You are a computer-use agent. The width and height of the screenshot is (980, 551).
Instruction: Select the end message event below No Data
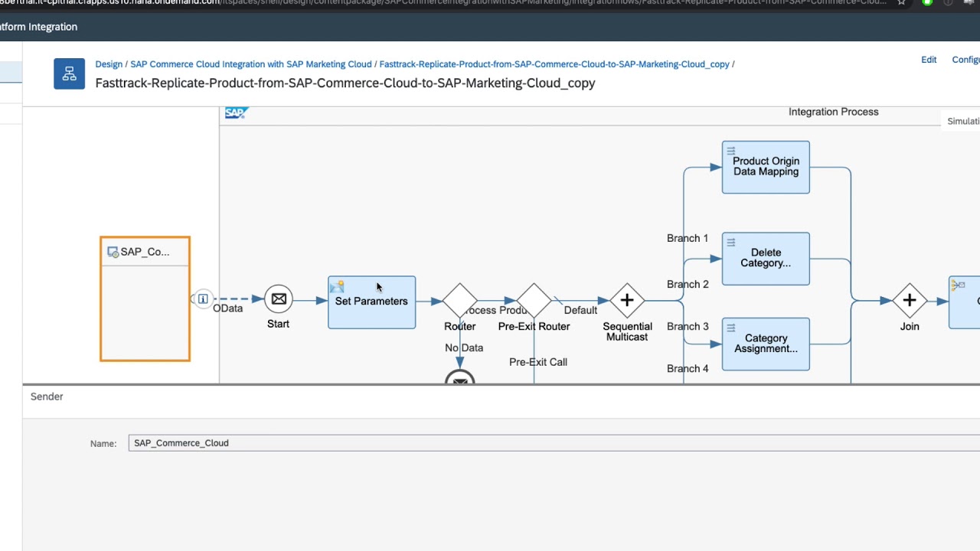coord(460,378)
